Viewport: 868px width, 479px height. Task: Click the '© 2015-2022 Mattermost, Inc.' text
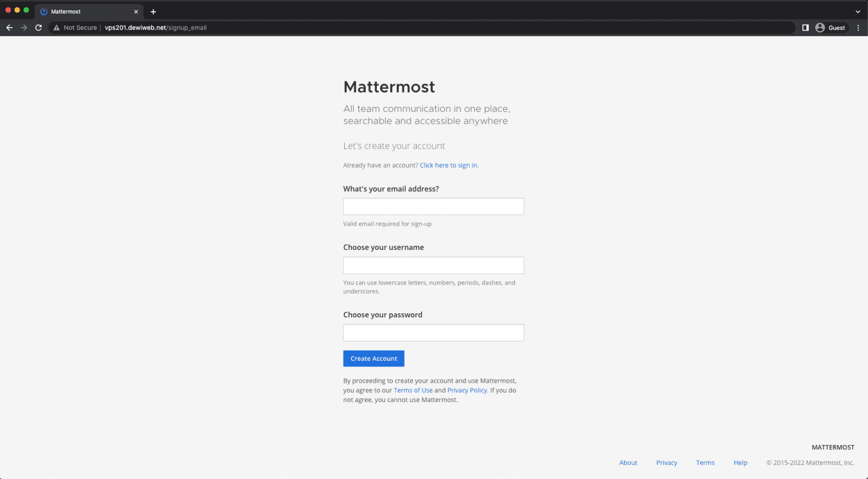[x=810, y=463]
